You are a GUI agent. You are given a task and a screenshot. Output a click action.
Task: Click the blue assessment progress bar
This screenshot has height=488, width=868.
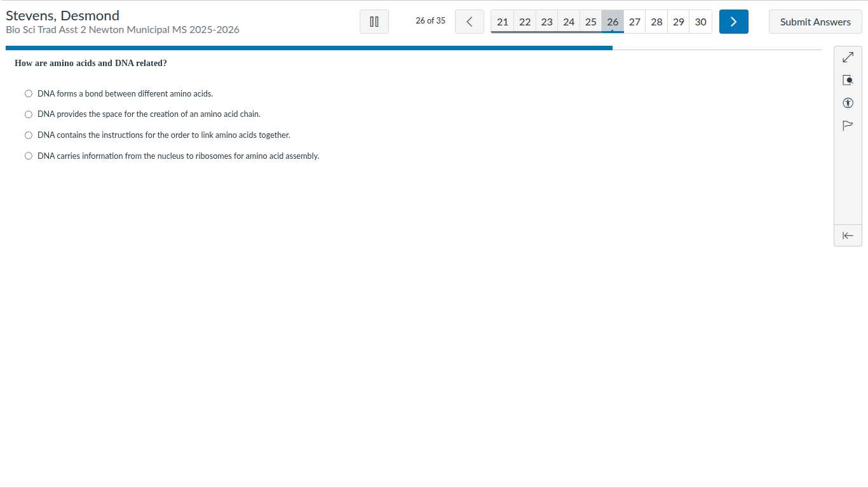point(309,48)
